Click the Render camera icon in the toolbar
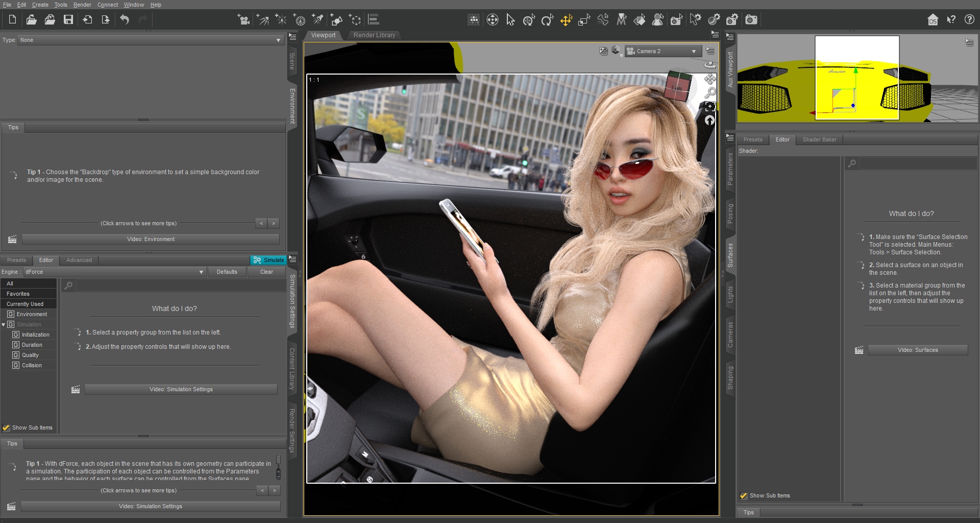The width and height of the screenshot is (980, 523). (x=751, y=20)
